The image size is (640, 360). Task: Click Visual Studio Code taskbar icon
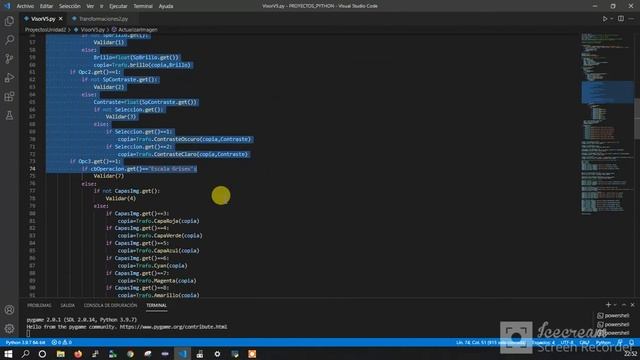click(x=182, y=354)
